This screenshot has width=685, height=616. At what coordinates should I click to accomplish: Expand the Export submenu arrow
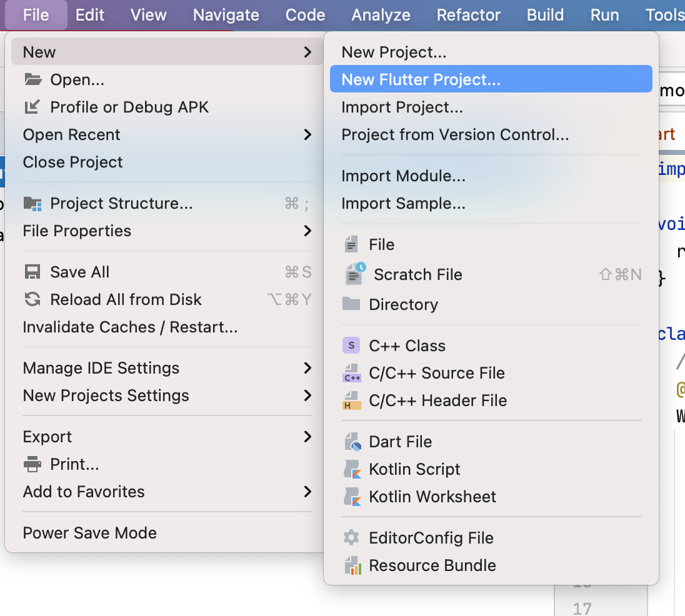tap(307, 437)
